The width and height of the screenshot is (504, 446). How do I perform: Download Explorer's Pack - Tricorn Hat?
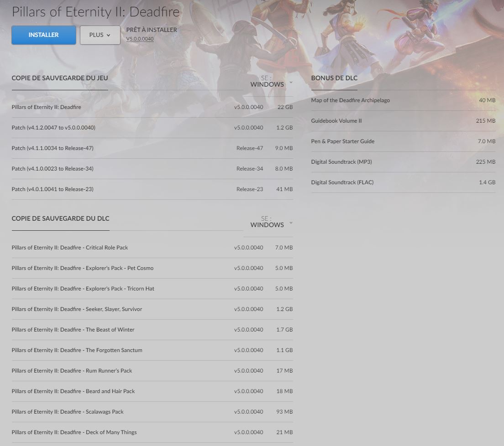point(152,289)
